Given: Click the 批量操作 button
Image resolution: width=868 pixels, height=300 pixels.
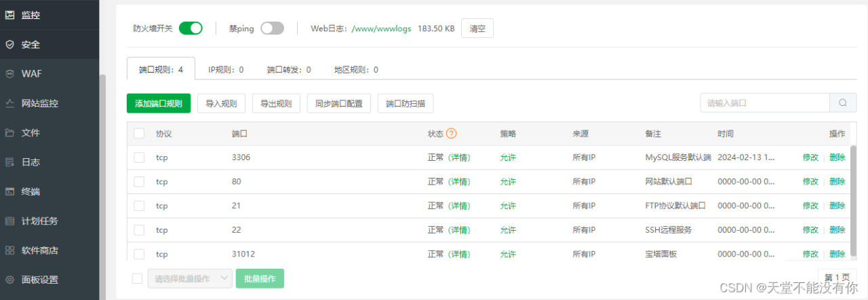Looking at the screenshot, I should point(260,278).
